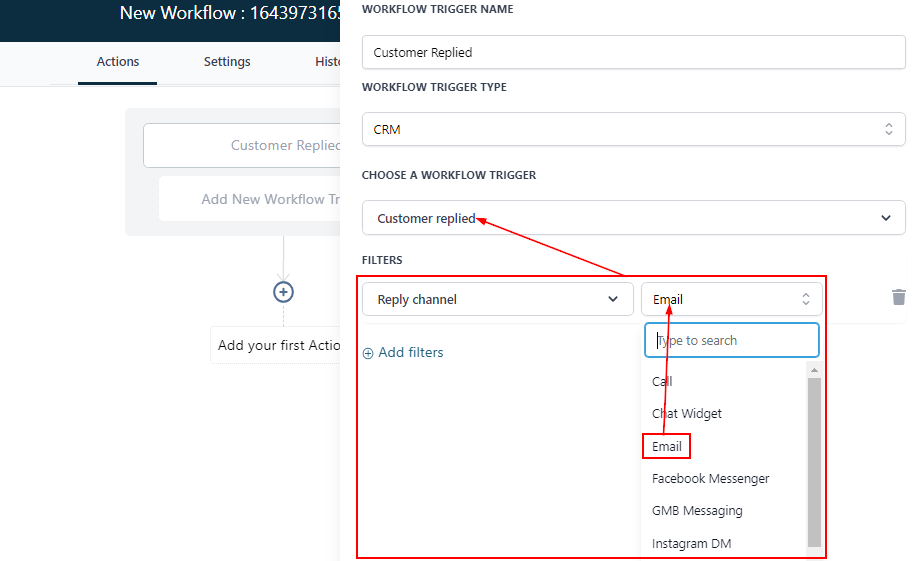
Task: Choose GMB Messaging option
Action: tap(697, 511)
